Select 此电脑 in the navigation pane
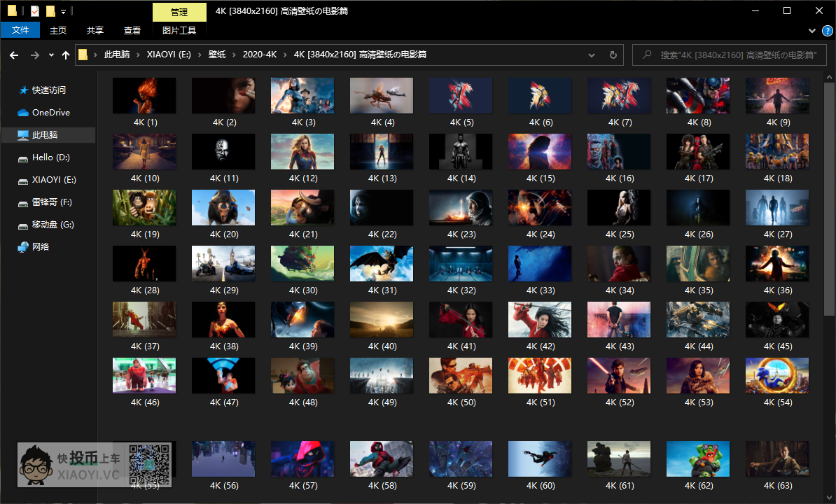This screenshot has height=504, width=836. click(48, 135)
